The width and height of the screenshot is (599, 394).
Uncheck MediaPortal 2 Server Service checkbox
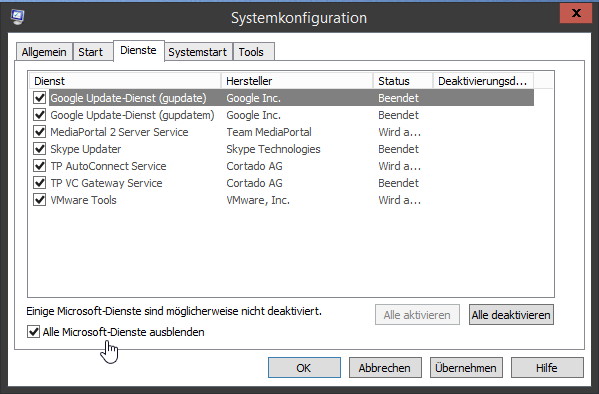point(39,132)
